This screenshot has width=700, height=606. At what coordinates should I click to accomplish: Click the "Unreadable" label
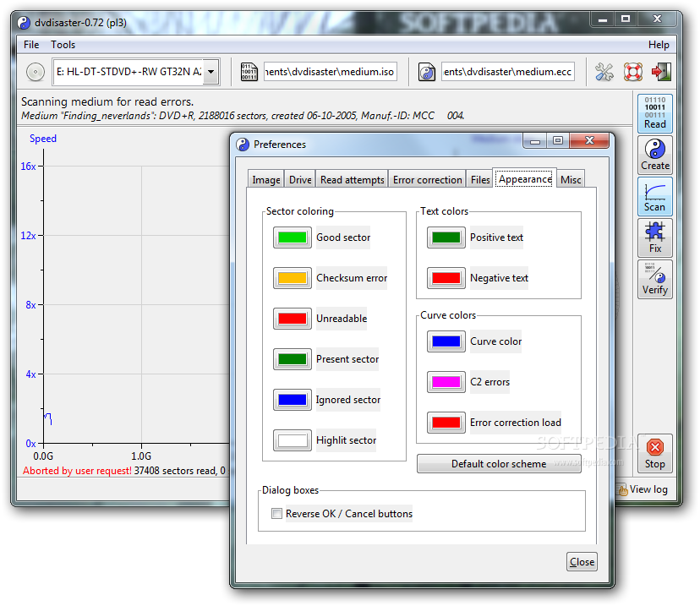point(342,319)
